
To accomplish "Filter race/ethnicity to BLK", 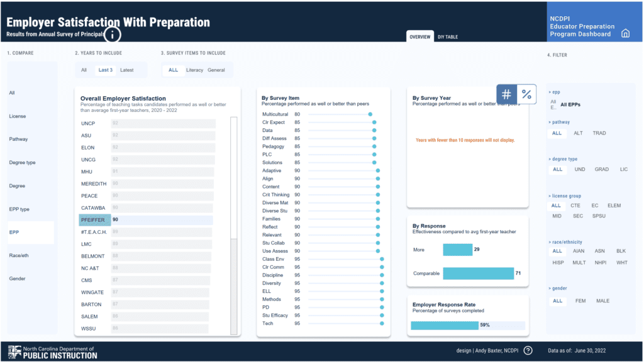I will coord(621,251).
